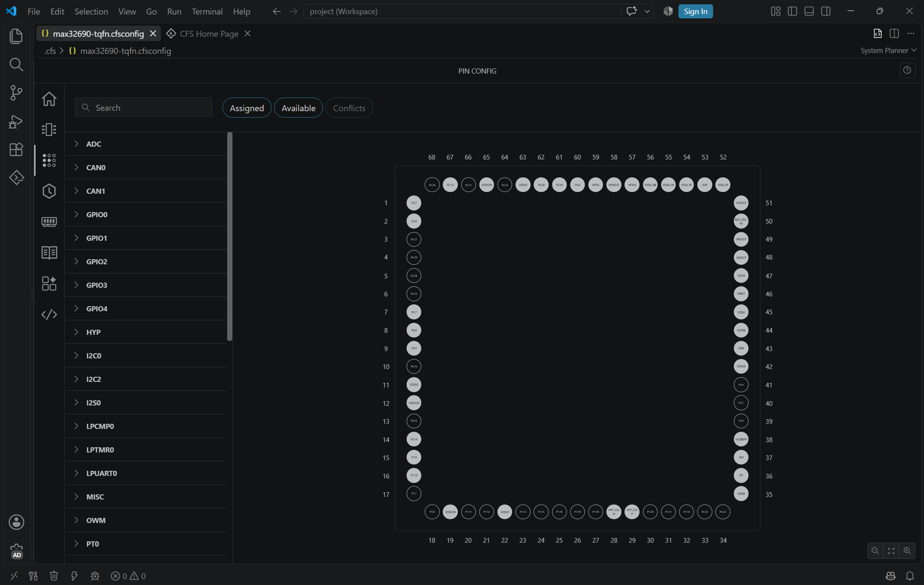Image resolution: width=924 pixels, height=585 pixels.
Task: Open the Registers book icon
Action: click(49, 253)
